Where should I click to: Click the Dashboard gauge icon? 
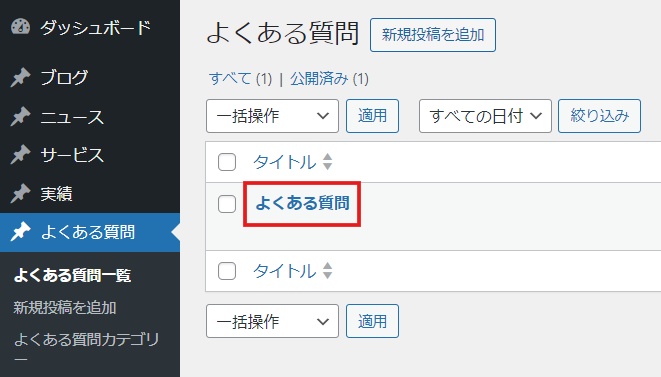pos(20,27)
